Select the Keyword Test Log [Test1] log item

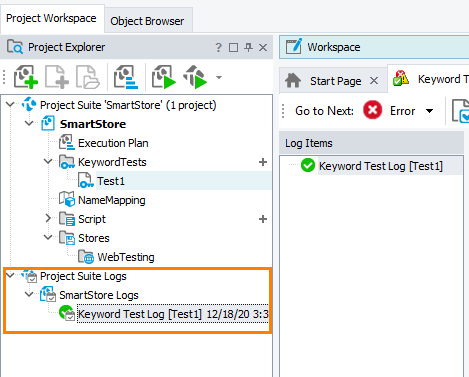(380, 166)
